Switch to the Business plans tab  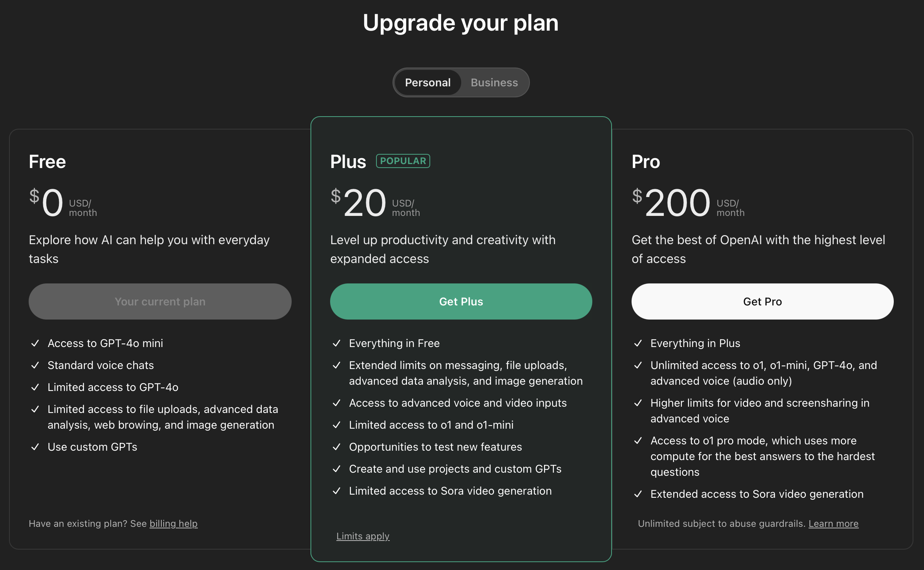[x=494, y=82]
